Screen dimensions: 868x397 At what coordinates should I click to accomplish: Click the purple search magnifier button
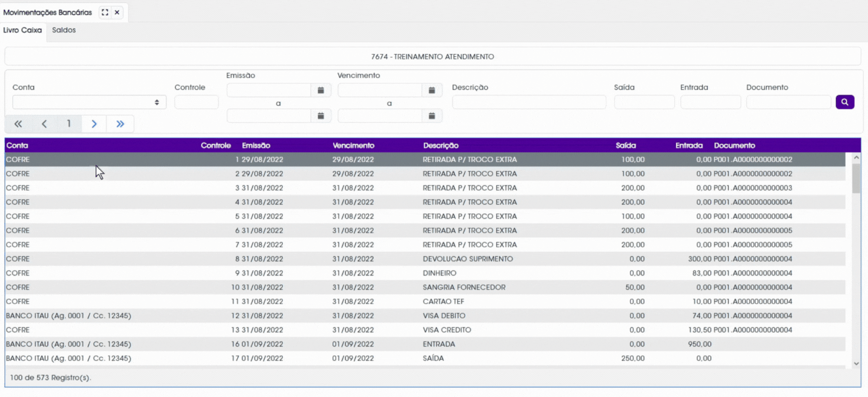[x=845, y=102]
